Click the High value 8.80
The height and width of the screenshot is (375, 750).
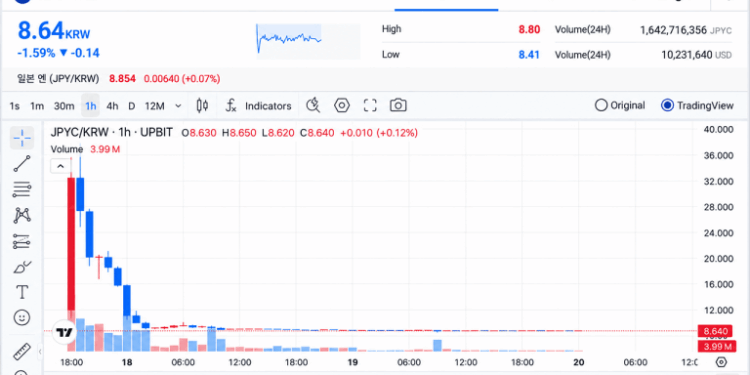pos(529,30)
